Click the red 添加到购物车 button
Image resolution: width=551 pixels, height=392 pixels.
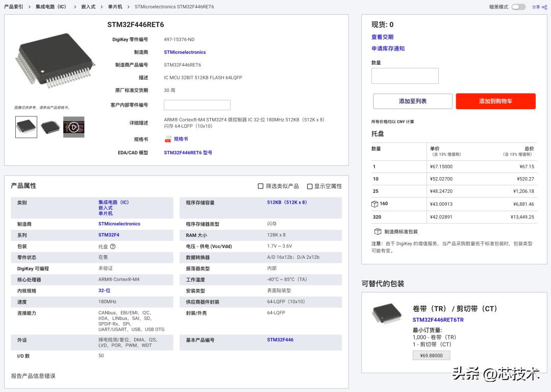(x=495, y=101)
